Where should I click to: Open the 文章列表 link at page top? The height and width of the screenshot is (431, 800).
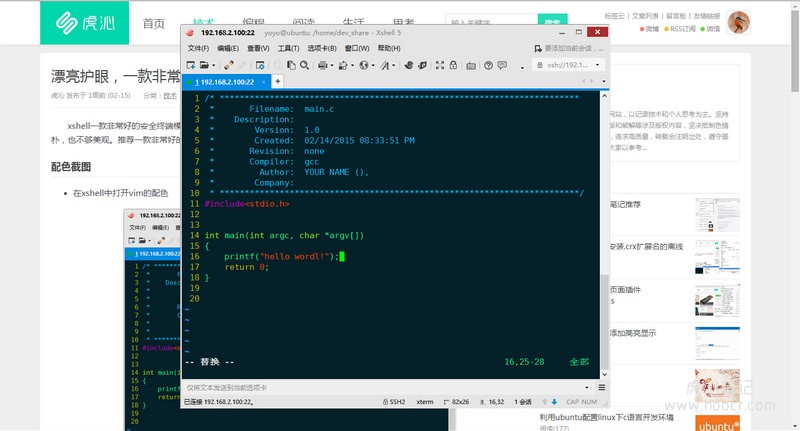(x=645, y=16)
